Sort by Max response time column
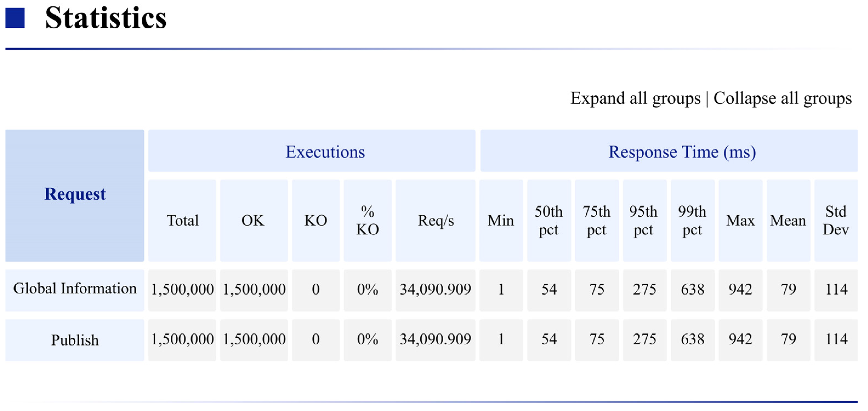This screenshot has height=411, width=868. pos(740,221)
